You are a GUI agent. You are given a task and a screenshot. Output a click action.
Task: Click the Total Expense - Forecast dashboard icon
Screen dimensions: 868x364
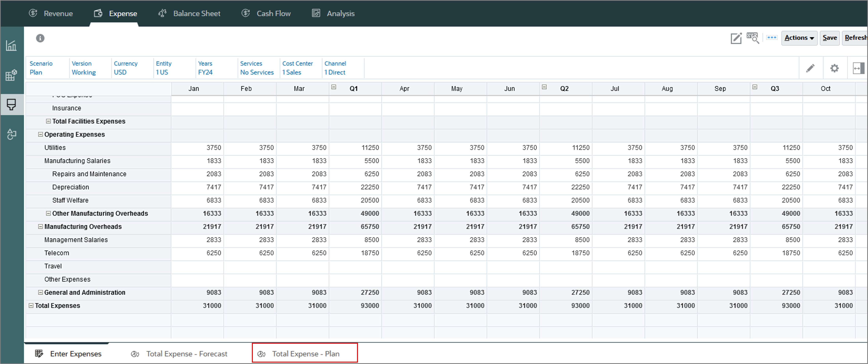[135, 354]
